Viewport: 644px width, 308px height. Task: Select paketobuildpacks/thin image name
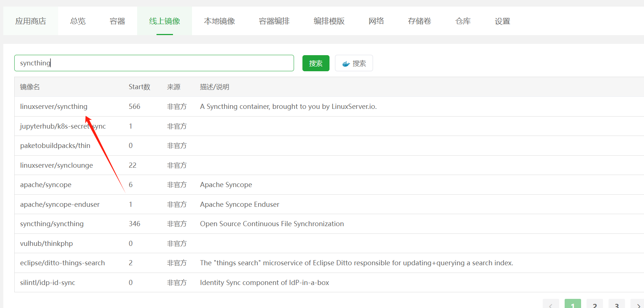(x=55, y=145)
